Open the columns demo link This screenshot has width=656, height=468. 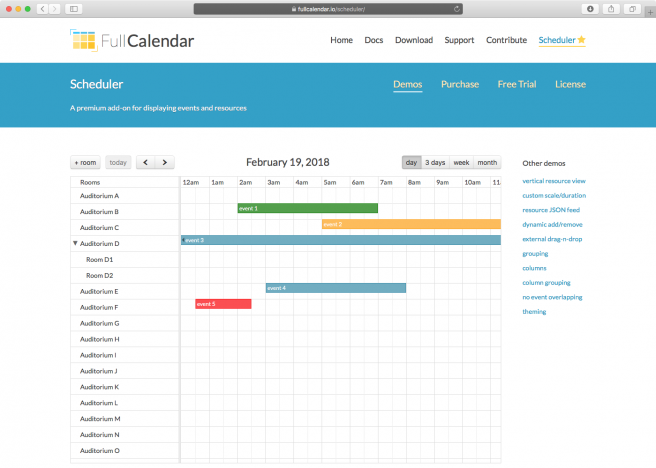[534, 268]
